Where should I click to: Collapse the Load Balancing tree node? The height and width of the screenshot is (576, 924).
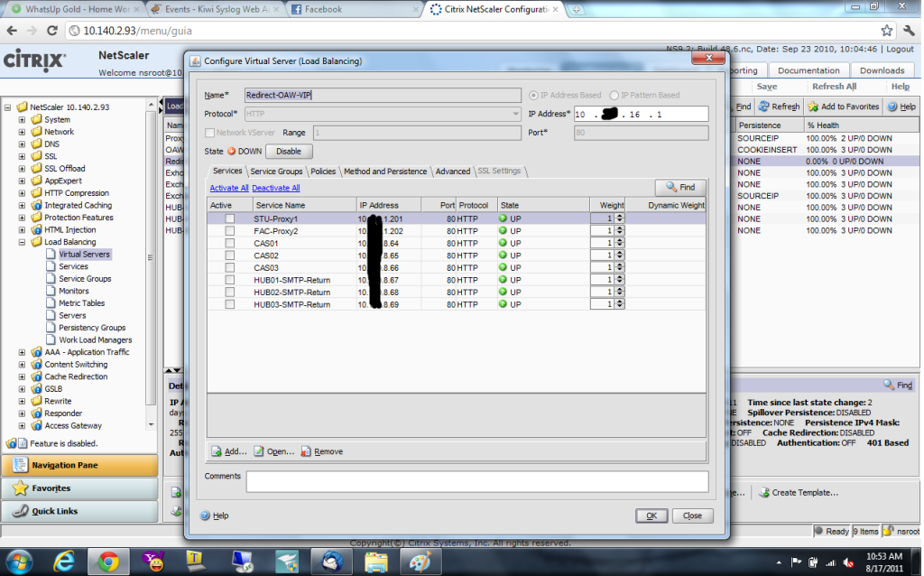click(x=22, y=242)
